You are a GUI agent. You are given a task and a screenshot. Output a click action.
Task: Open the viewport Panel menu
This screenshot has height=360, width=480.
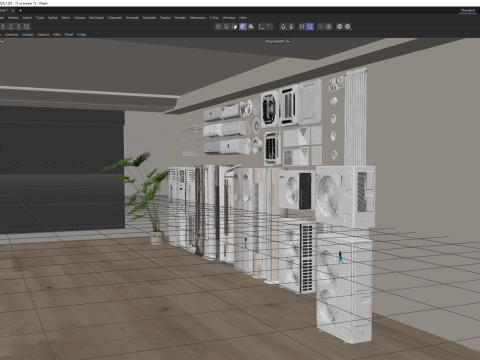[69, 35]
